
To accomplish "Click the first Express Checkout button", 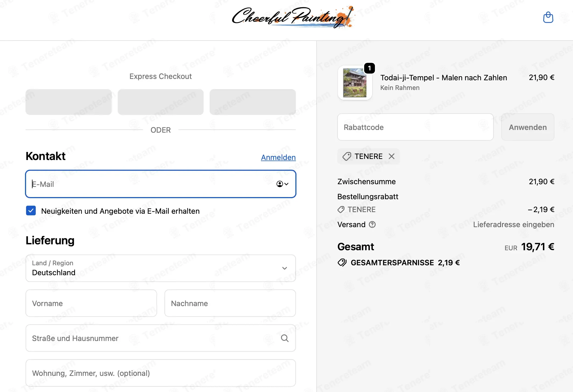I will 69,102.
